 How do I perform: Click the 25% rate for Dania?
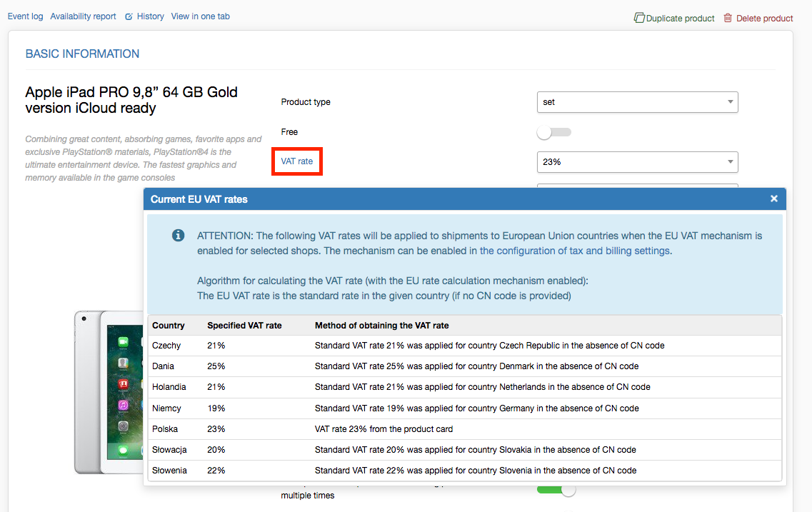click(x=216, y=366)
